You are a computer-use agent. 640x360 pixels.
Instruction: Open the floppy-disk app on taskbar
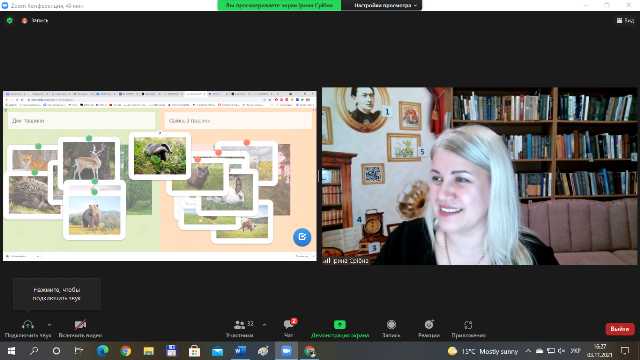pyautogui.click(x=171, y=351)
